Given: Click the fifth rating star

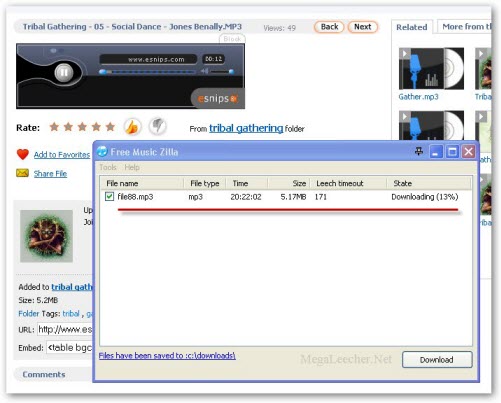Looking at the screenshot, I should coord(110,127).
